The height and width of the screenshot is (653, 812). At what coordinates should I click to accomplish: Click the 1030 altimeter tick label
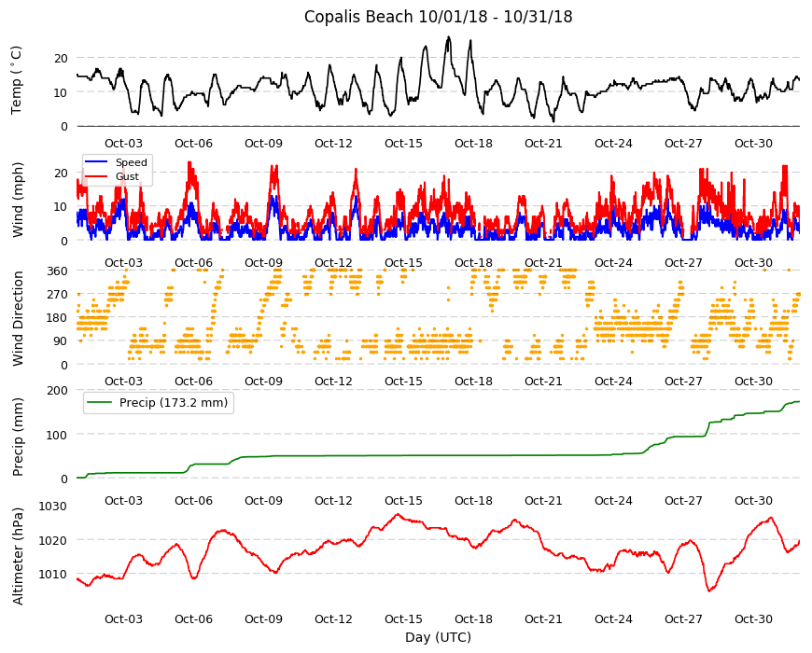pos(54,506)
